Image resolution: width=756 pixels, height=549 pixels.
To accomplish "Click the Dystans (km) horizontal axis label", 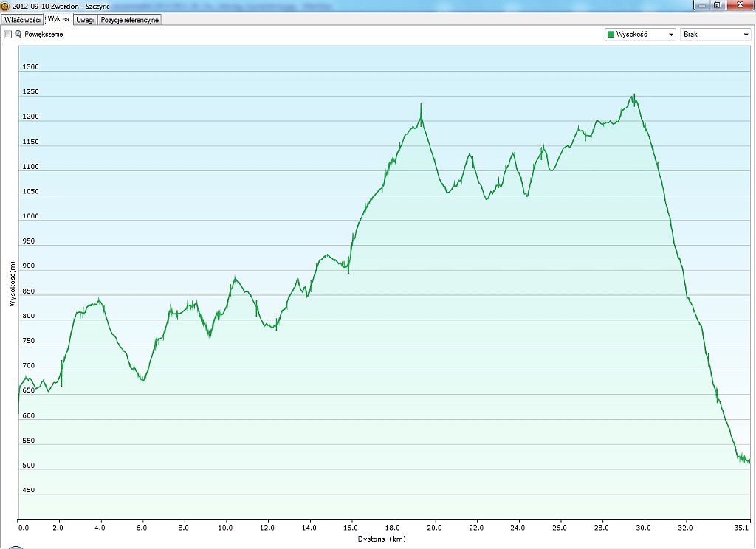I will pos(382,539).
